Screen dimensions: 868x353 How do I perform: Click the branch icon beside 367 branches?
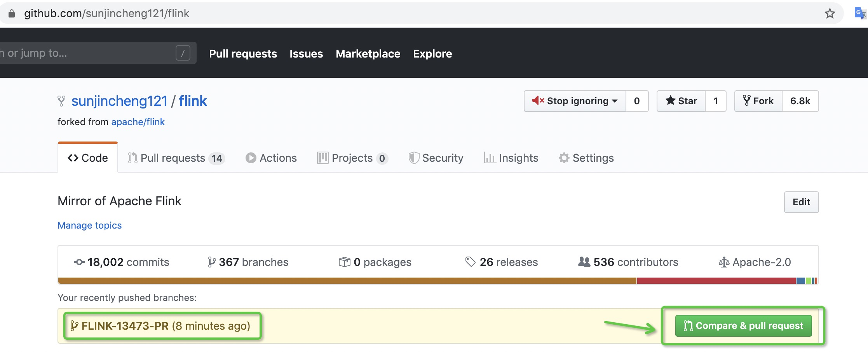tap(211, 262)
